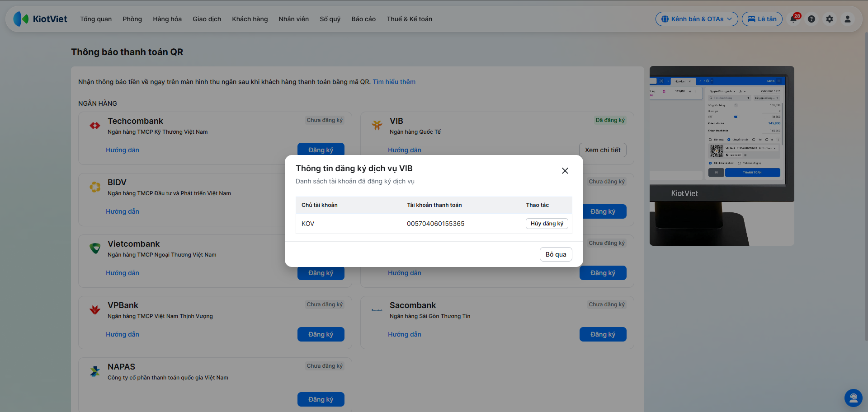The width and height of the screenshot is (868, 412).
Task: Register VPBank with Đăng ký
Action: point(321,334)
